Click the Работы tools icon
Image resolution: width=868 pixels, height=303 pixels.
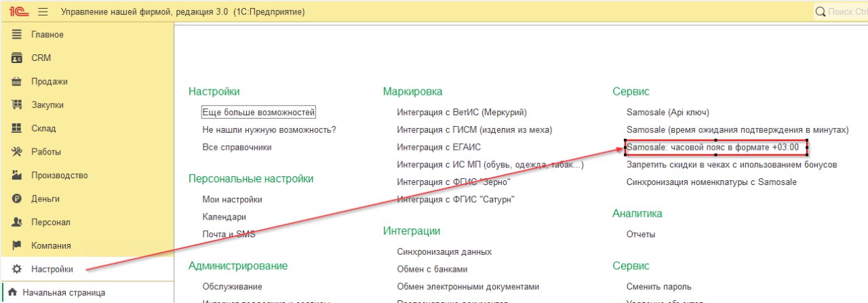click(17, 152)
